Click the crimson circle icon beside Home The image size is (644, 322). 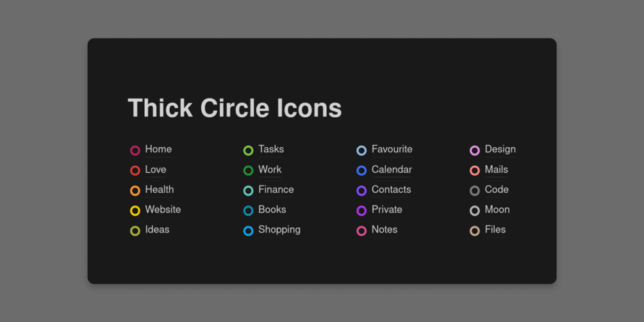tap(135, 150)
